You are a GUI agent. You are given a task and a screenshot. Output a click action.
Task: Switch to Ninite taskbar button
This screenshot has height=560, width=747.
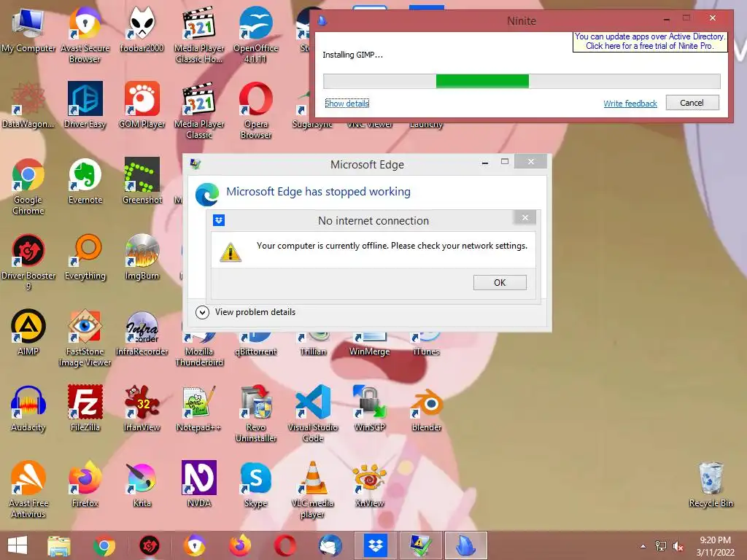(x=465, y=545)
